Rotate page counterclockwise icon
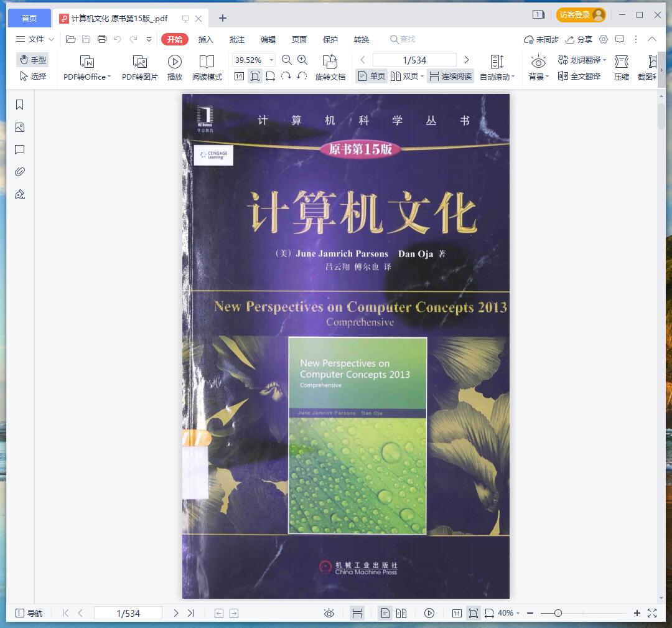Image resolution: width=672 pixels, height=628 pixels. point(302,77)
